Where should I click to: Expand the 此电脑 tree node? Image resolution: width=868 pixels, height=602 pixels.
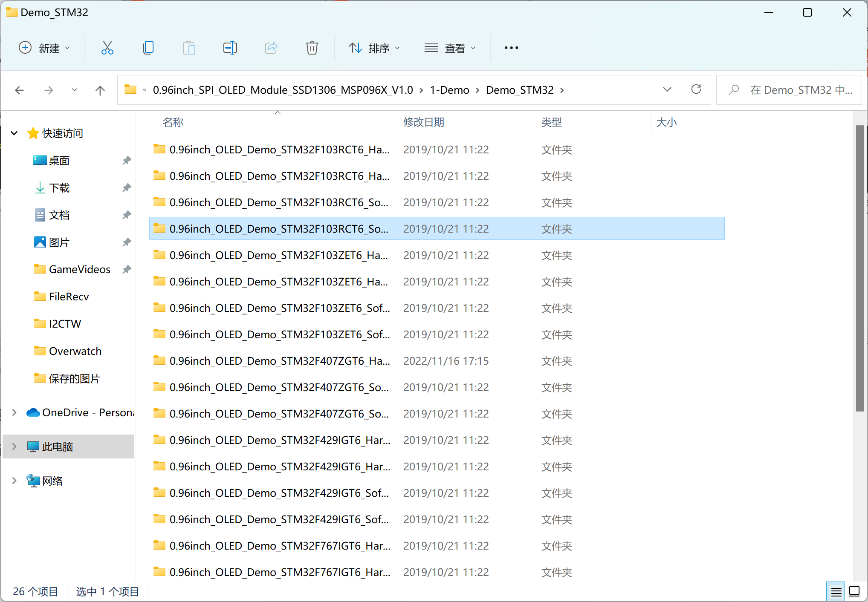(14, 446)
